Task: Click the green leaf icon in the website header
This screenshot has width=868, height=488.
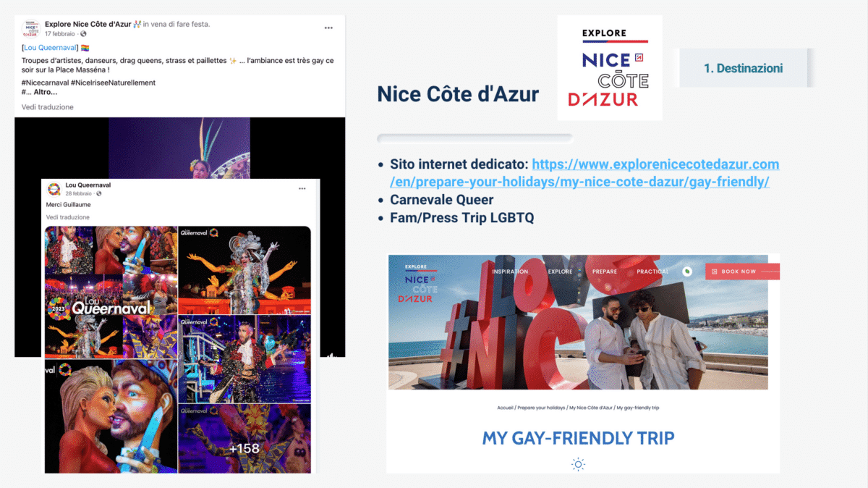Action: (x=687, y=272)
